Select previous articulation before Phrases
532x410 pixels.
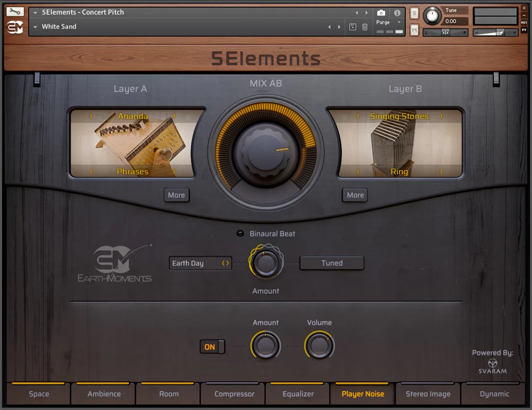tap(91, 171)
